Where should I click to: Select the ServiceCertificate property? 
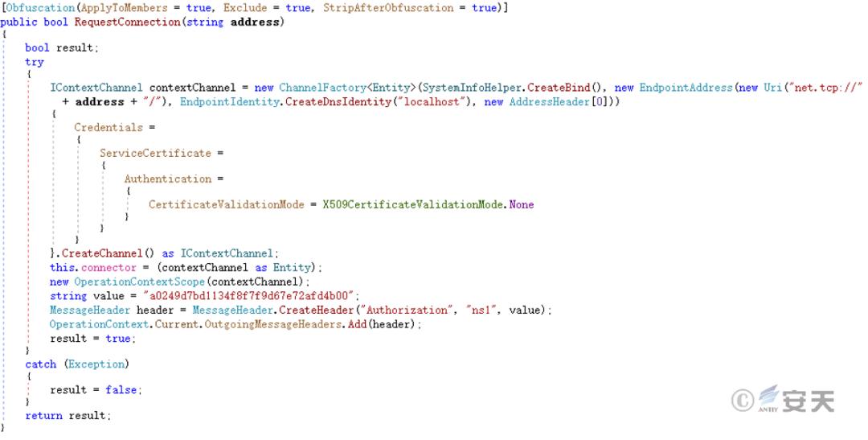click(156, 153)
